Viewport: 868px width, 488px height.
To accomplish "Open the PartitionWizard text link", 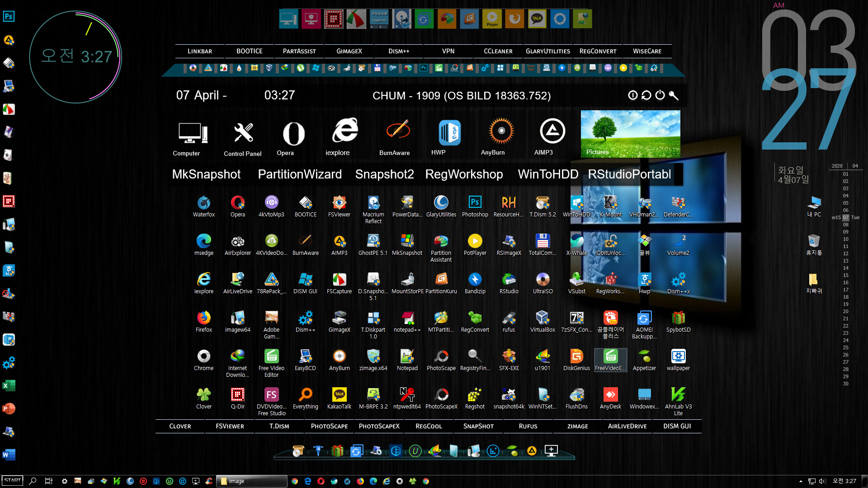I will pos(300,174).
